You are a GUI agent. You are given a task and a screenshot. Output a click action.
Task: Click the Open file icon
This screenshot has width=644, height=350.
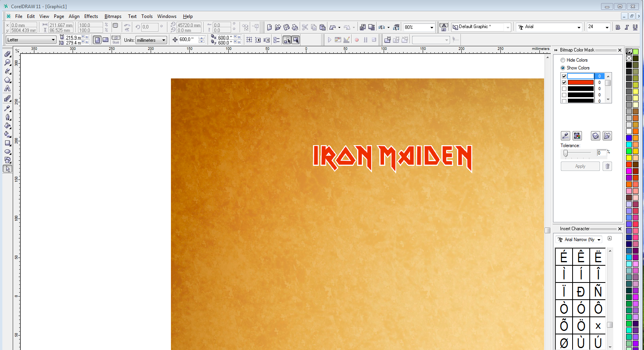pos(278,27)
